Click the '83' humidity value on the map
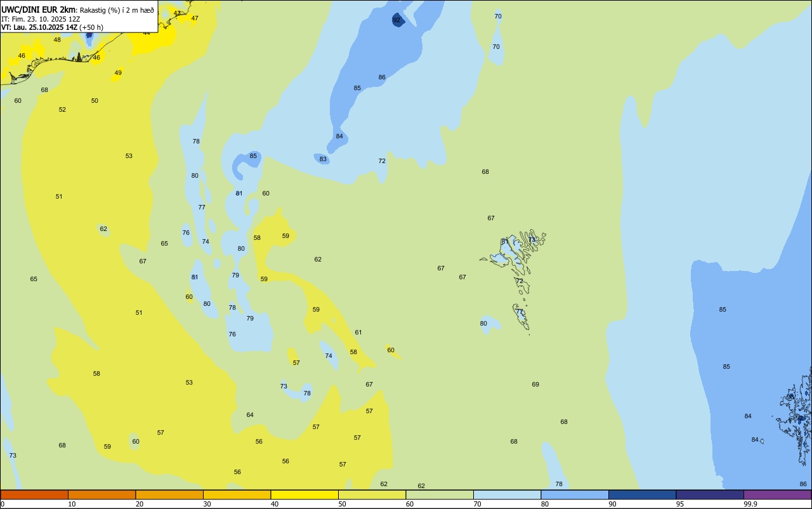This screenshot has height=509, width=812. pyautogui.click(x=323, y=159)
